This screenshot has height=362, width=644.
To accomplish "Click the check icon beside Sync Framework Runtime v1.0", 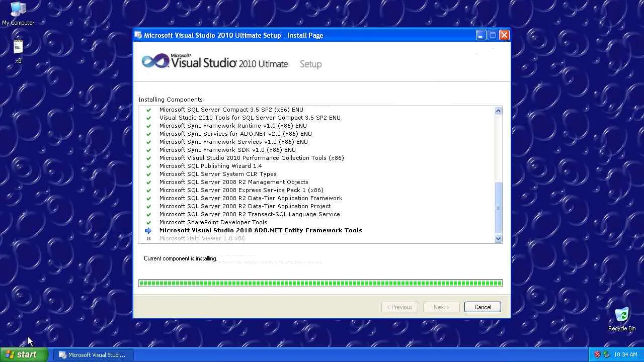I will [x=148, y=126].
